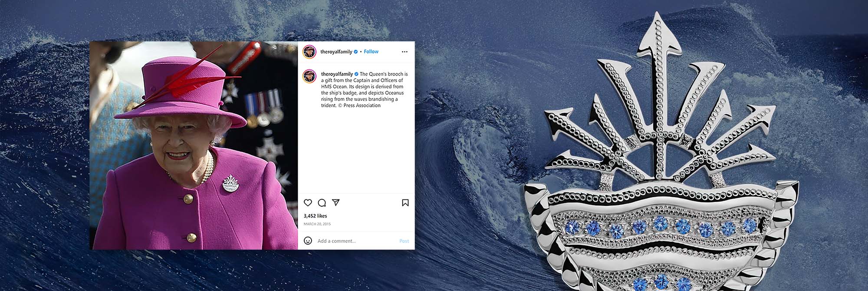Click the profile avatar beside the caption
The height and width of the screenshot is (291, 868).
(x=309, y=76)
